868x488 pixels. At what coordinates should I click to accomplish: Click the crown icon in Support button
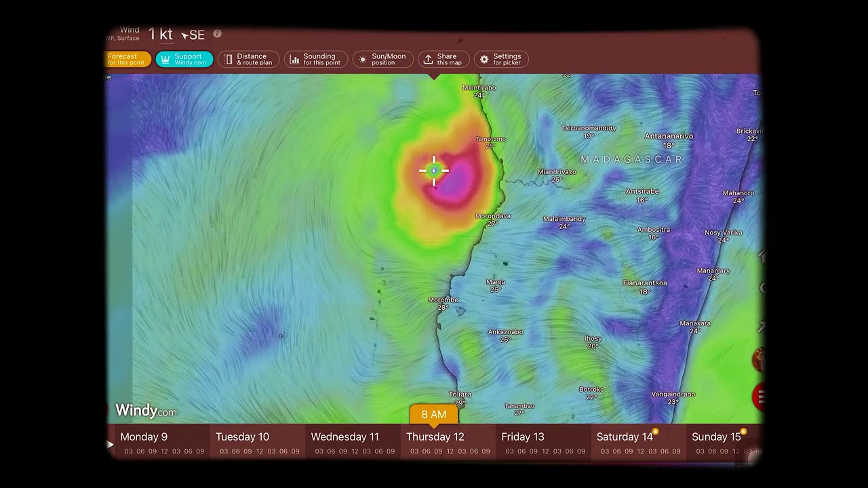(x=165, y=60)
